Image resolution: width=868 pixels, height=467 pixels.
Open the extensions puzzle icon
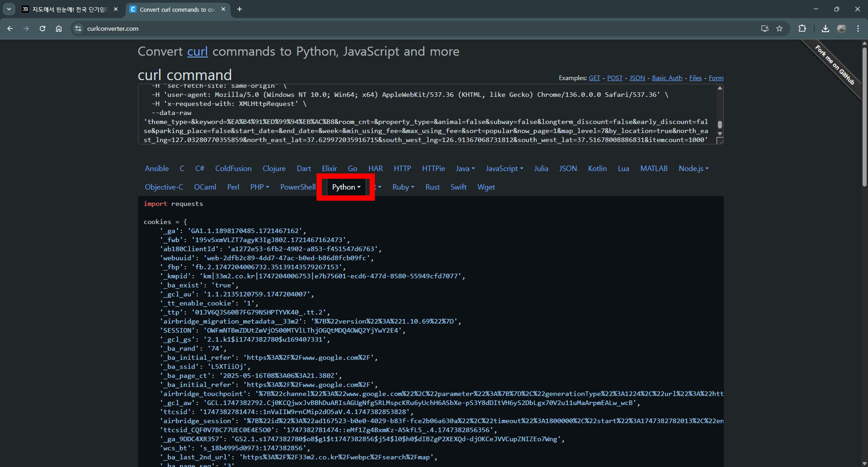tap(802, 29)
